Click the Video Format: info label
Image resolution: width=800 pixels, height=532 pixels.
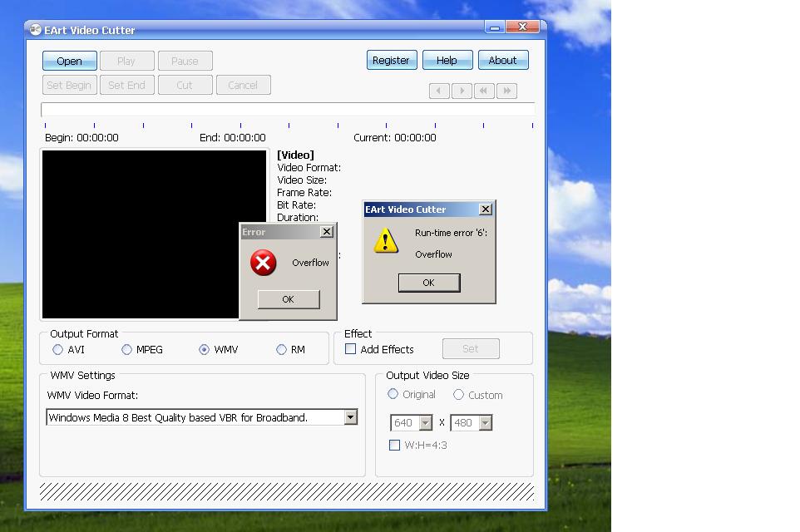coord(309,168)
